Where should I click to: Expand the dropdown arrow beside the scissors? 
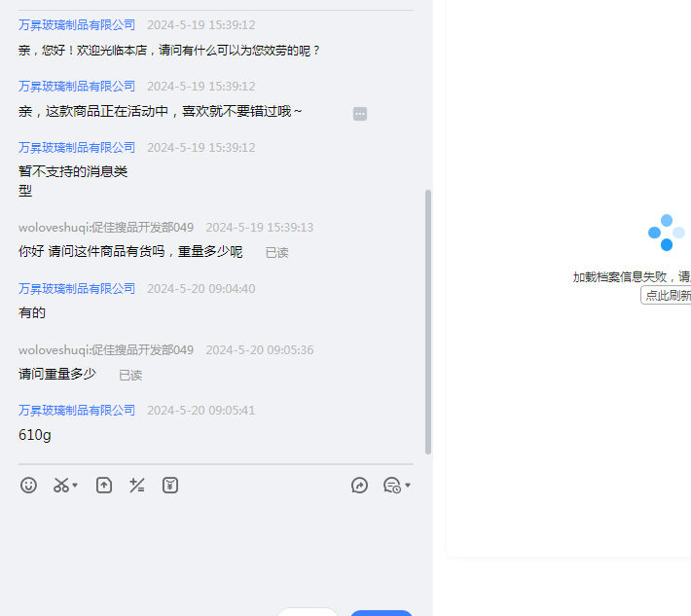76,486
